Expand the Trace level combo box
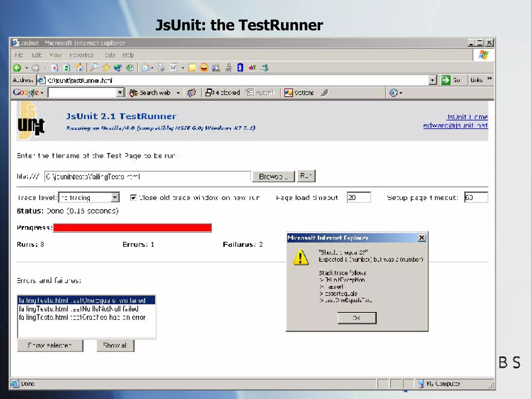 (x=115, y=197)
